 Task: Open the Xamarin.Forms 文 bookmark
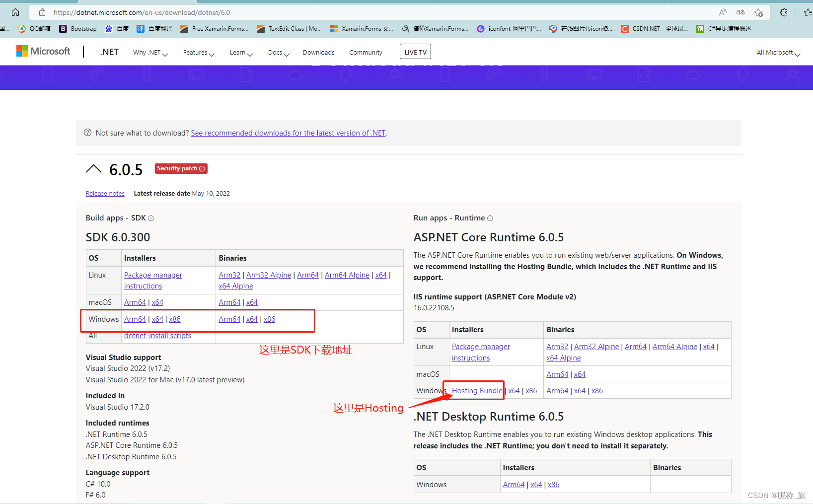(x=362, y=29)
